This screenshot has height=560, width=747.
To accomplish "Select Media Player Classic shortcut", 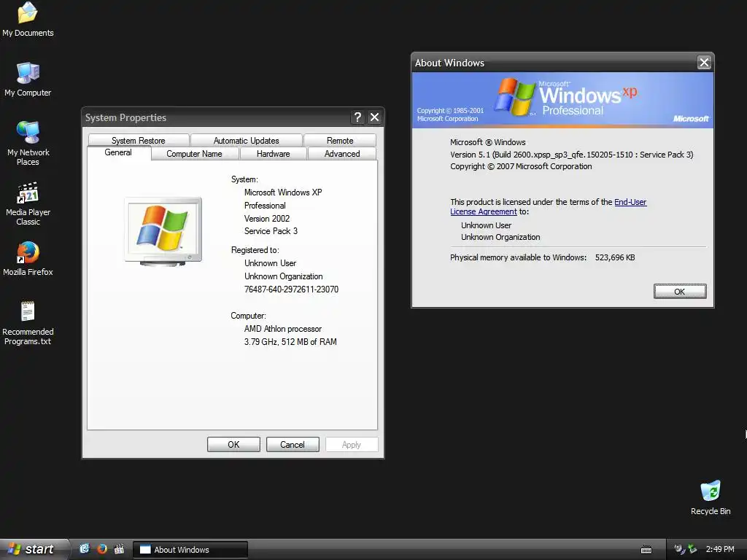I will pyautogui.click(x=28, y=203).
